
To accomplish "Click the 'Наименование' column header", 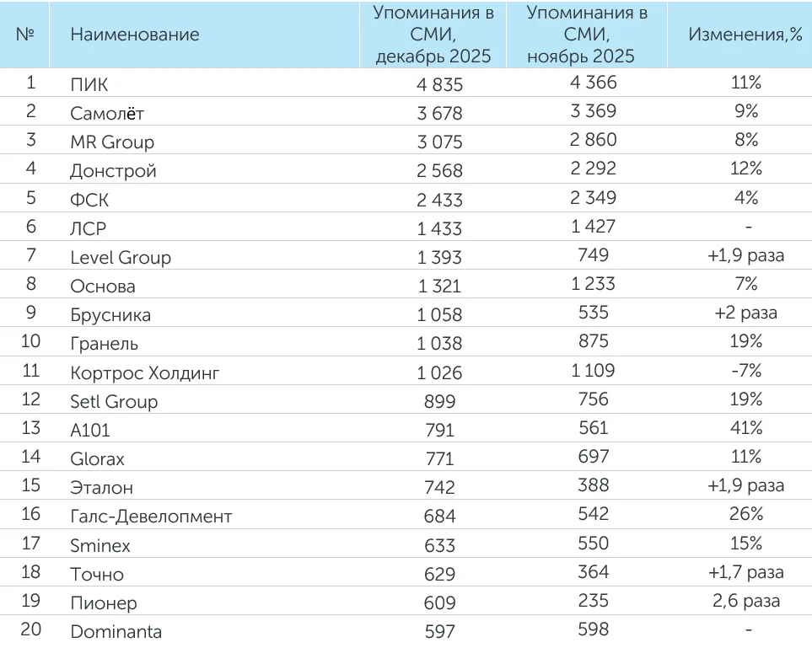I will tap(135, 35).
